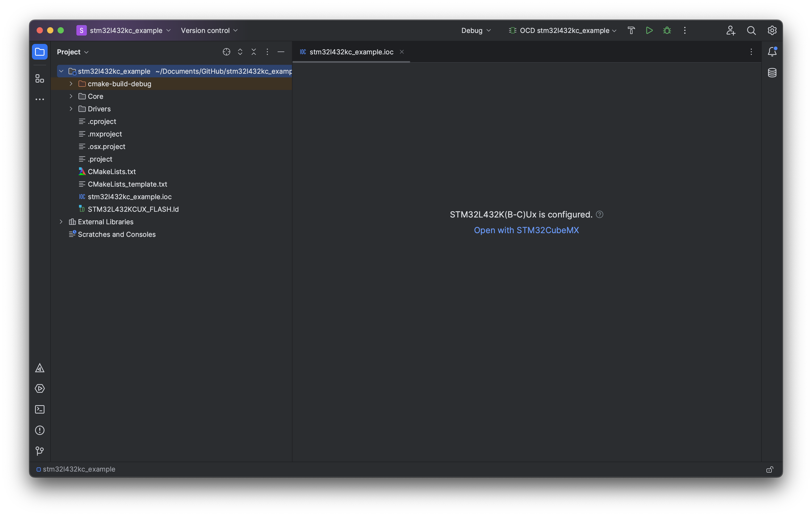
Task: Run the OCD configuration with play icon
Action: [x=649, y=30]
